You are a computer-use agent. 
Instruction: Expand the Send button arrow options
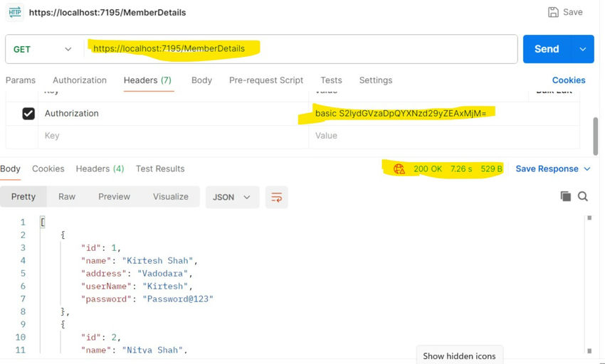click(583, 49)
